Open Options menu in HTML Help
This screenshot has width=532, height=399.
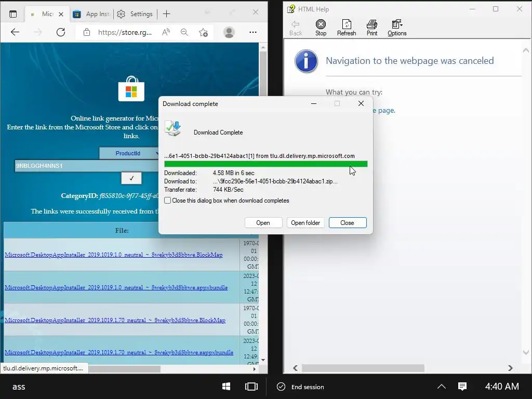click(397, 28)
